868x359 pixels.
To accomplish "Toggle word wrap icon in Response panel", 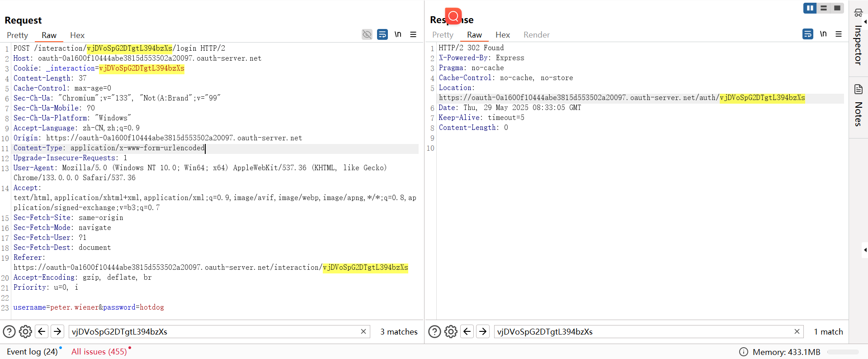I will point(808,34).
